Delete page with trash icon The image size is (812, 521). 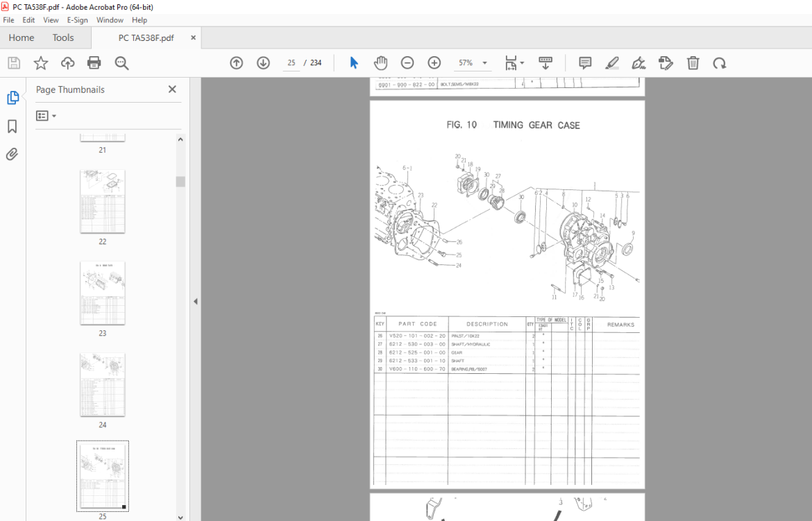tap(693, 63)
